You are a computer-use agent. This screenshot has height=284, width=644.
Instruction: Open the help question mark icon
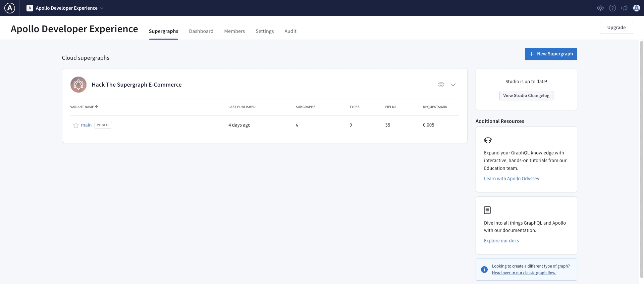(x=612, y=8)
